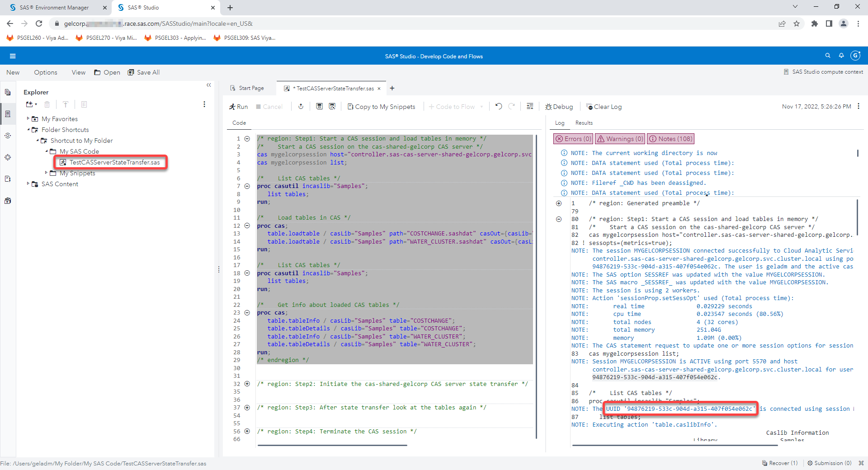Image resolution: width=868 pixels, height=470 pixels.
Task: Open the user account avatar in the header
Action: tap(855, 56)
